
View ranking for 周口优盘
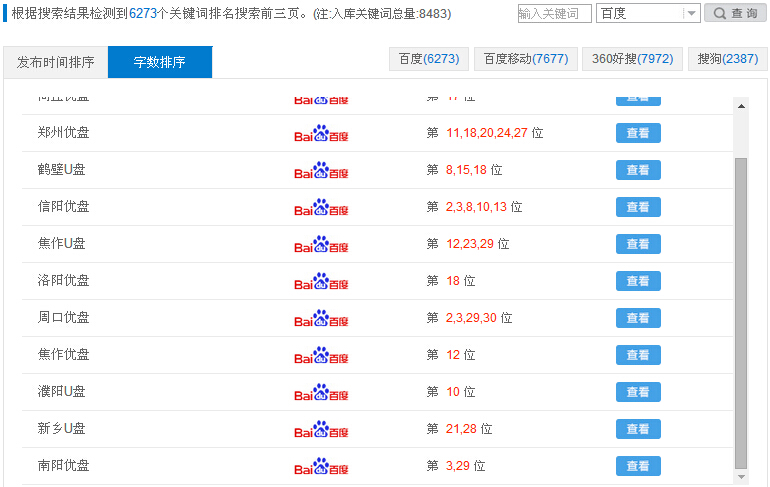[x=638, y=318]
